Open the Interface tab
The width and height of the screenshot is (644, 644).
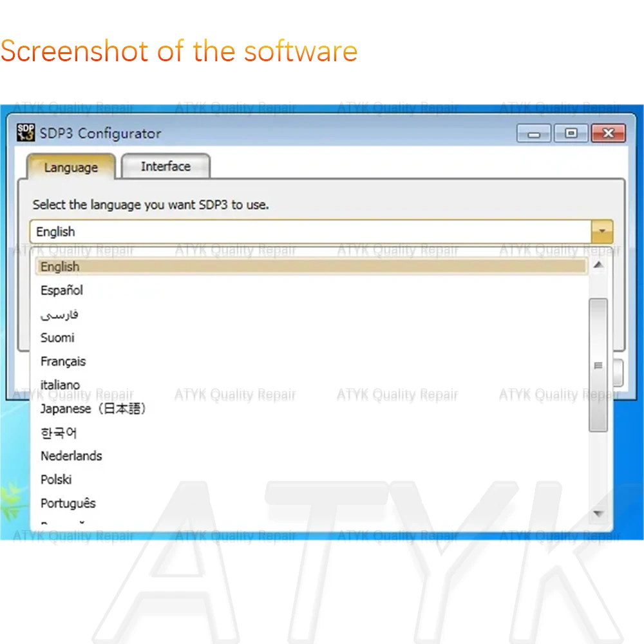(x=166, y=166)
